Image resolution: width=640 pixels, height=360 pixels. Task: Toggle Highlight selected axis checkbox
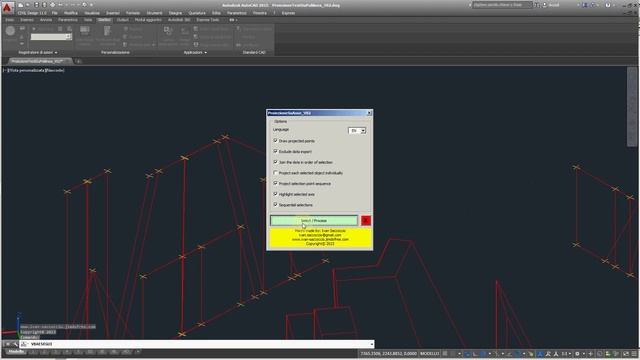pos(276,194)
